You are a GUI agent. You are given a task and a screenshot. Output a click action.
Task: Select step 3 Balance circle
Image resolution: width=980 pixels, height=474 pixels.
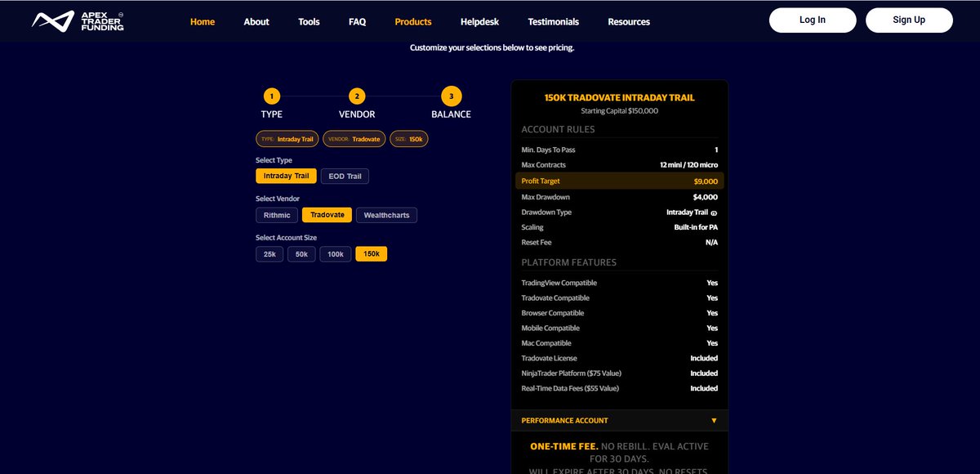coord(451,96)
